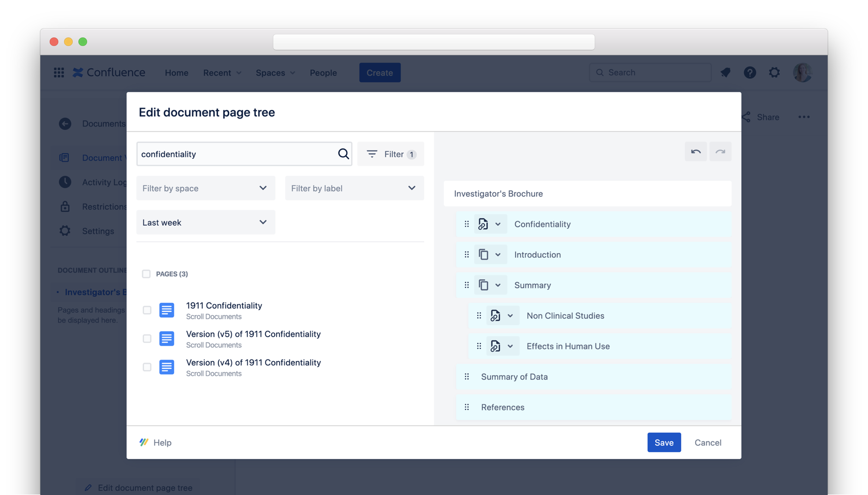This screenshot has width=868, height=495.
Task: Click the drag handle next to References
Action: point(467,407)
